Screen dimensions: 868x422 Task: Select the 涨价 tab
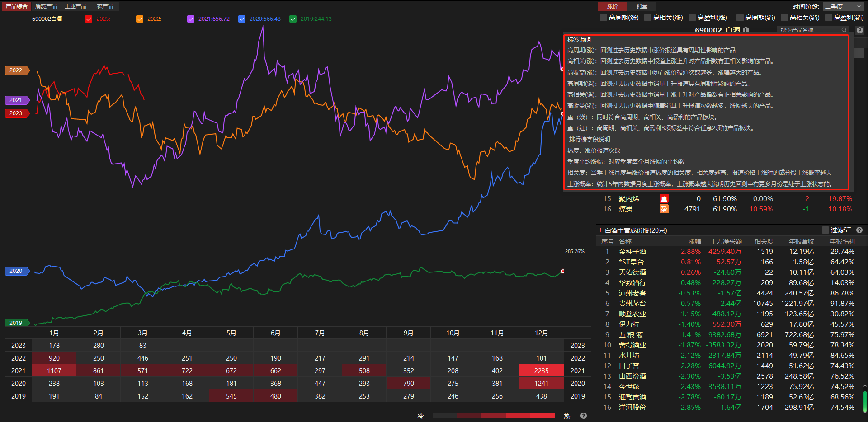click(x=613, y=6)
